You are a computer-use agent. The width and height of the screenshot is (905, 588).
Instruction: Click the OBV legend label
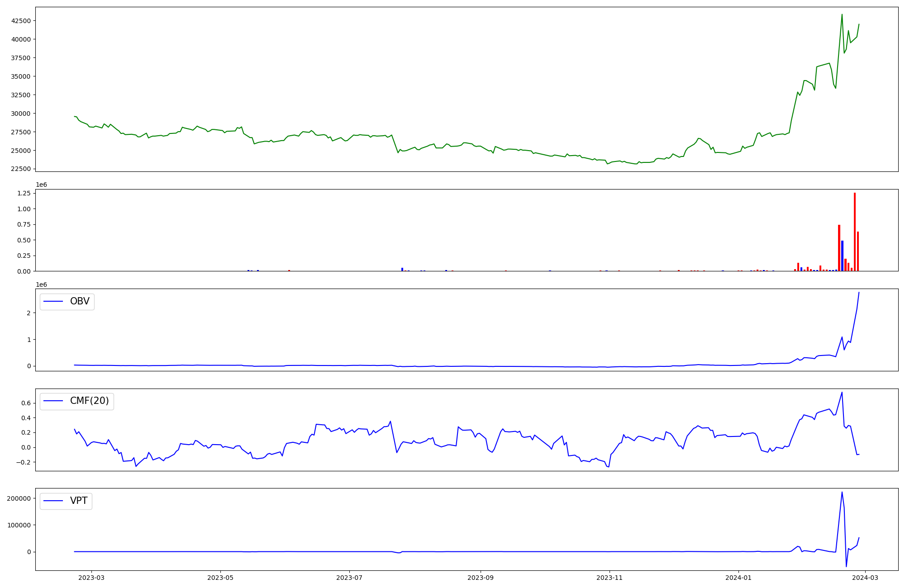(80, 301)
